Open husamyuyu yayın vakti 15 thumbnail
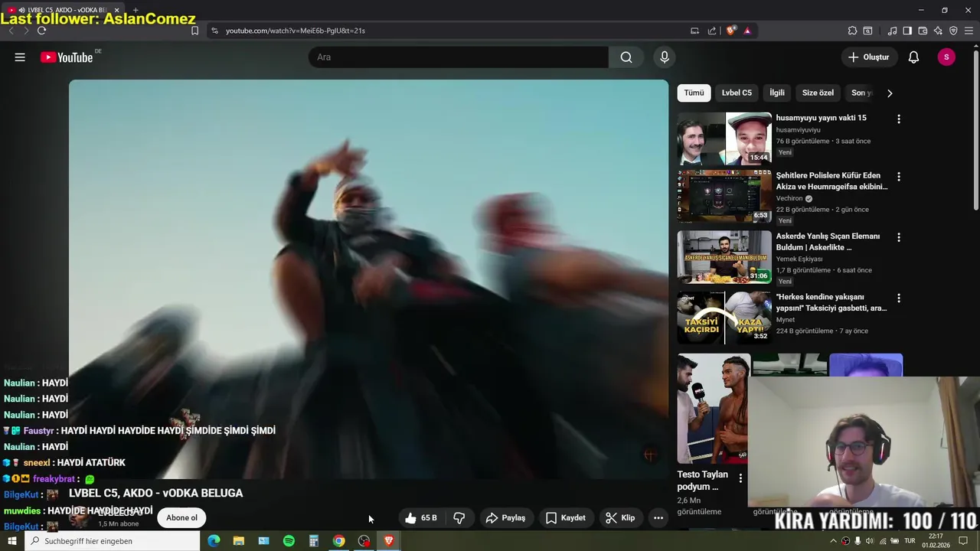Screen dimensions: 980x551 point(724,139)
